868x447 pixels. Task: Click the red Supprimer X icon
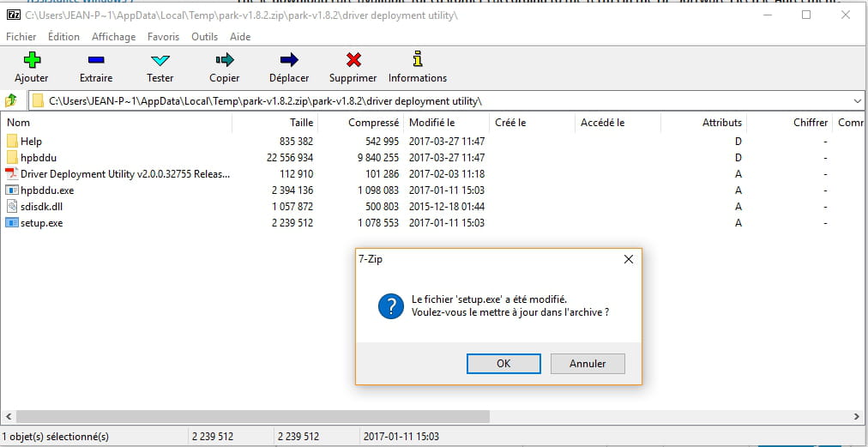coord(353,60)
